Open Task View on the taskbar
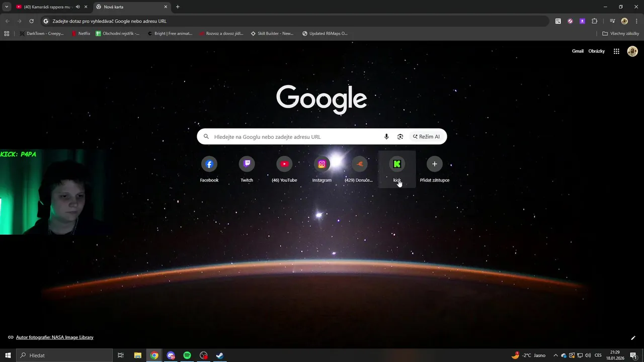Viewport: 644px width, 362px height. (x=121, y=355)
